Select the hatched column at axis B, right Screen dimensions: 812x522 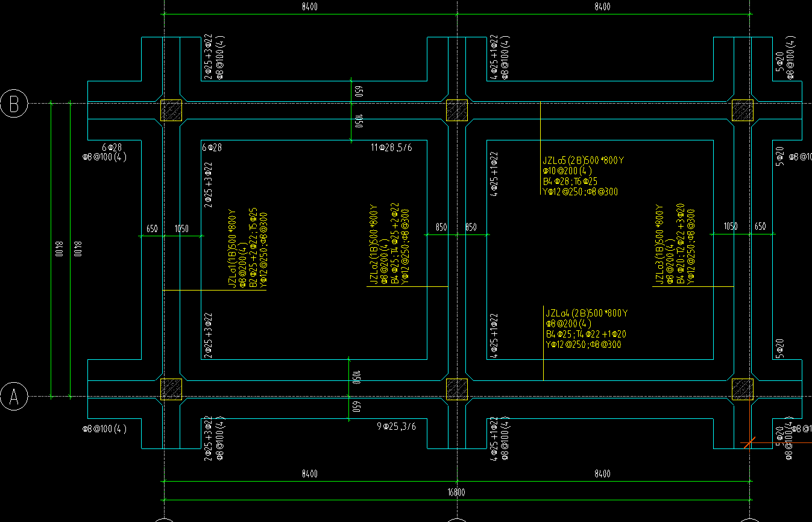[743, 111]
